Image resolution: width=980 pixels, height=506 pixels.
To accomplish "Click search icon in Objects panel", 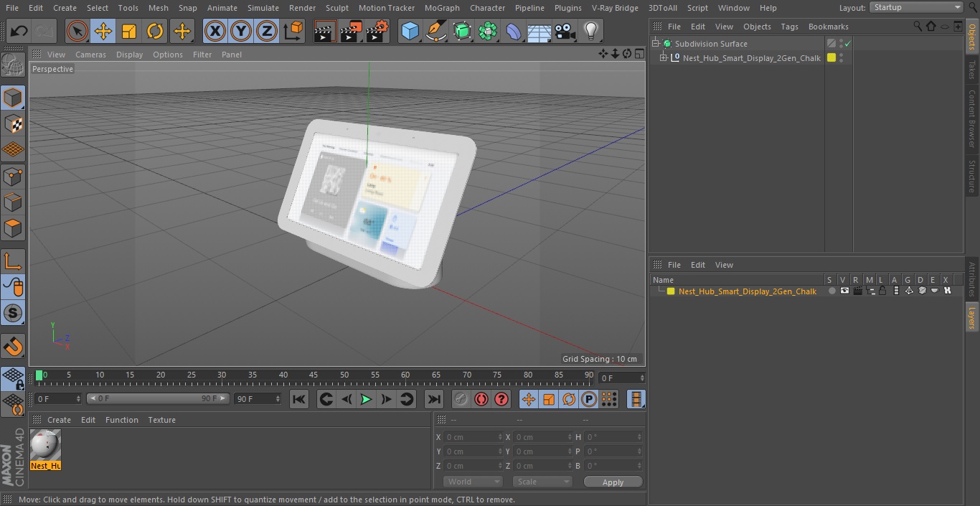I will 918,26.
